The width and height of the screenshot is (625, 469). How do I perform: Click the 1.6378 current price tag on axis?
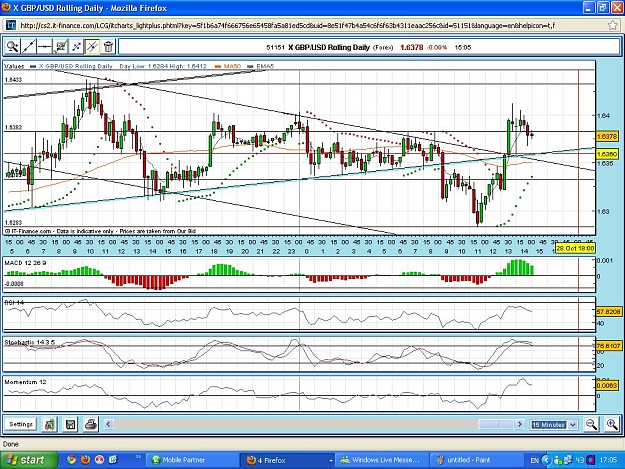tap(607, 136)
